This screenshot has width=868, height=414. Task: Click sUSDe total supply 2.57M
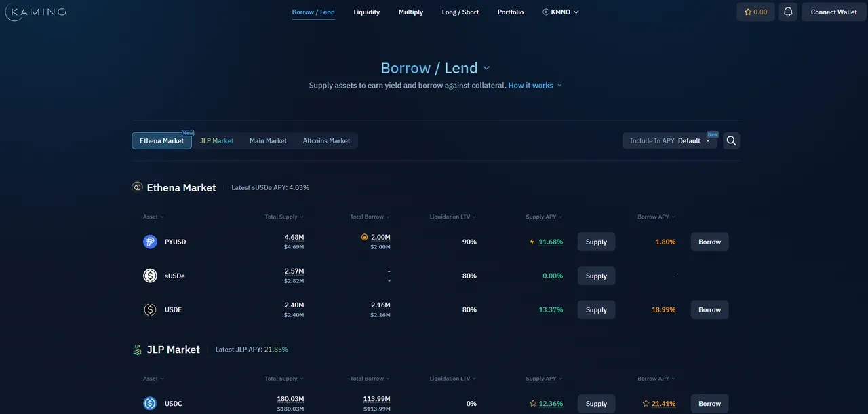click(294, 271)
